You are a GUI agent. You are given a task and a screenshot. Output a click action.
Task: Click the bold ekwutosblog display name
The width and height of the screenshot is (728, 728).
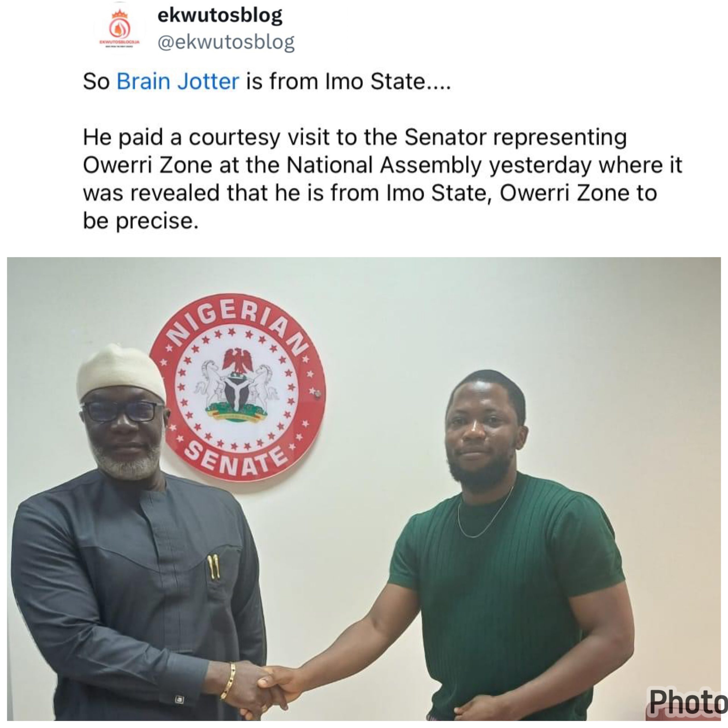tap(220, 16)
